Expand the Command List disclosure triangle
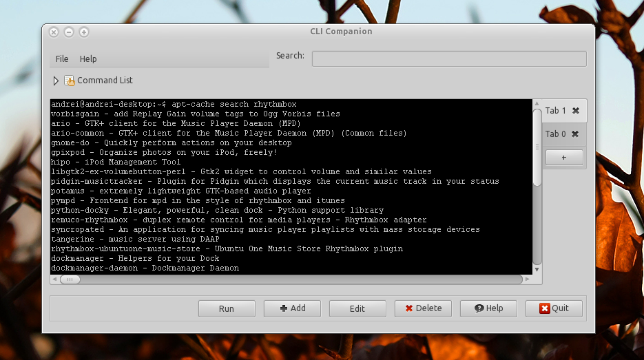This screenshot has height=360, width=644. tap(56, 81)
